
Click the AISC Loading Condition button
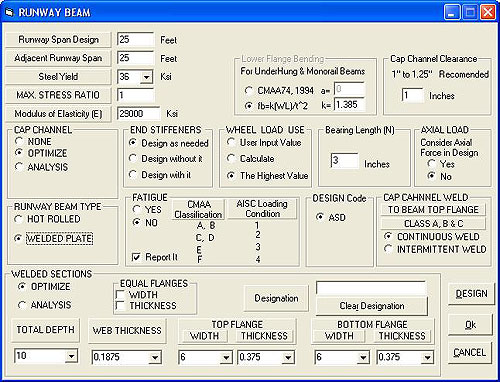pyautogui.click(x=262, y=209)
